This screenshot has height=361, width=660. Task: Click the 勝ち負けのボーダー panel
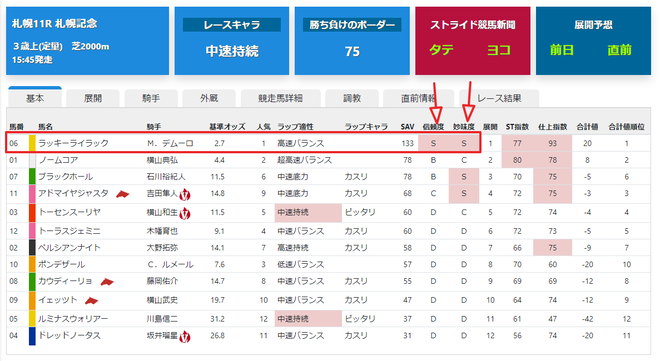tap(352, 41)
